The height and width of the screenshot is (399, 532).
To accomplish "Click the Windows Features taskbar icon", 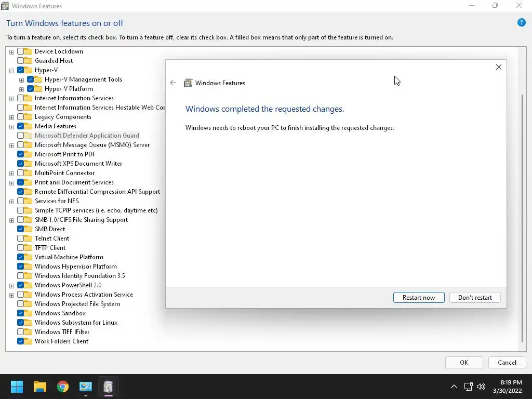I will click(x=108, y=387).
